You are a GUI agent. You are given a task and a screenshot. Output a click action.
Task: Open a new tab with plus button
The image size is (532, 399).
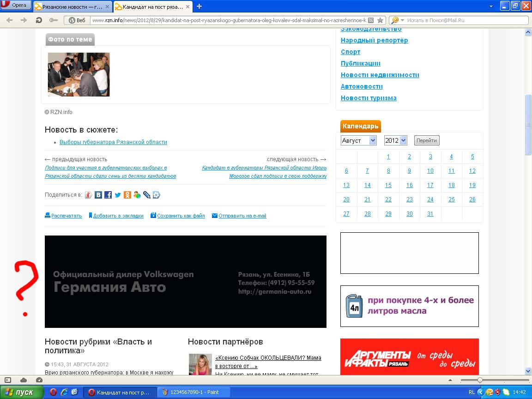199,6
